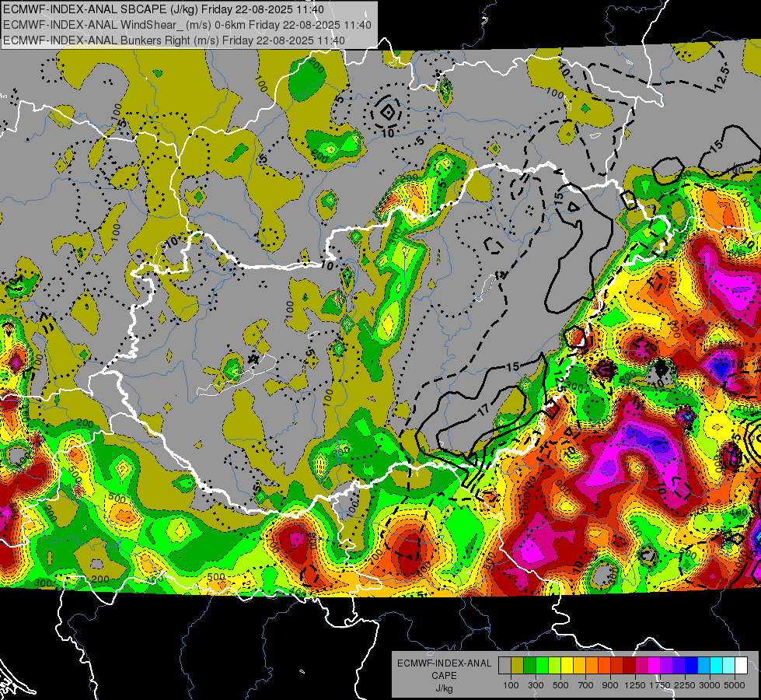Screen dimensions: 761x700
Task: Click the 300 tick label in legend
Action: pos(536,685)
